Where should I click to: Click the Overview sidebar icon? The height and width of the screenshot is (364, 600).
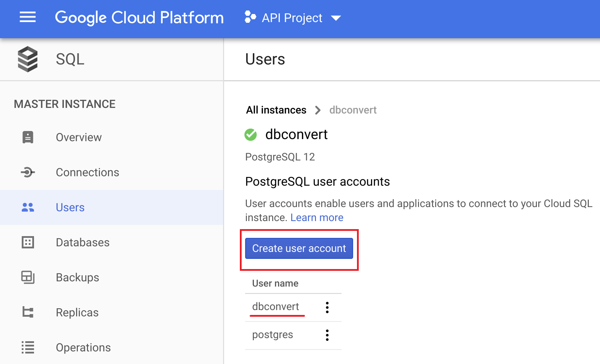[28, 137]
